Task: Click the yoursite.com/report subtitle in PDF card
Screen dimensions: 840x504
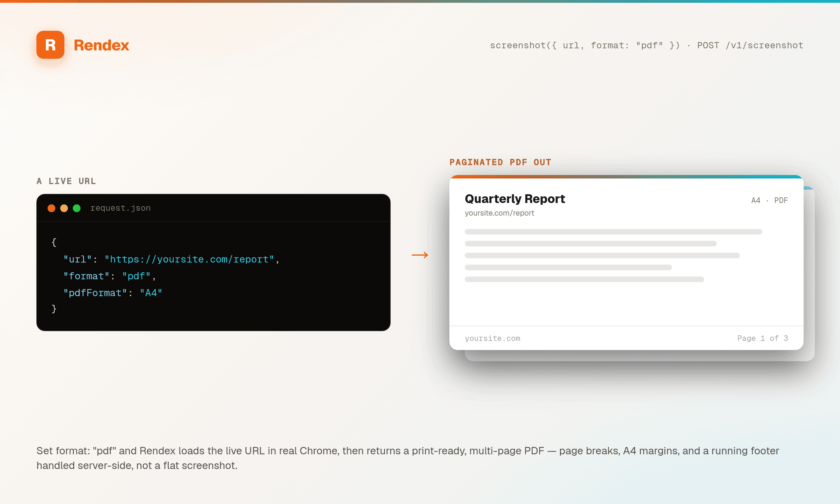Action: click(499, 213)
